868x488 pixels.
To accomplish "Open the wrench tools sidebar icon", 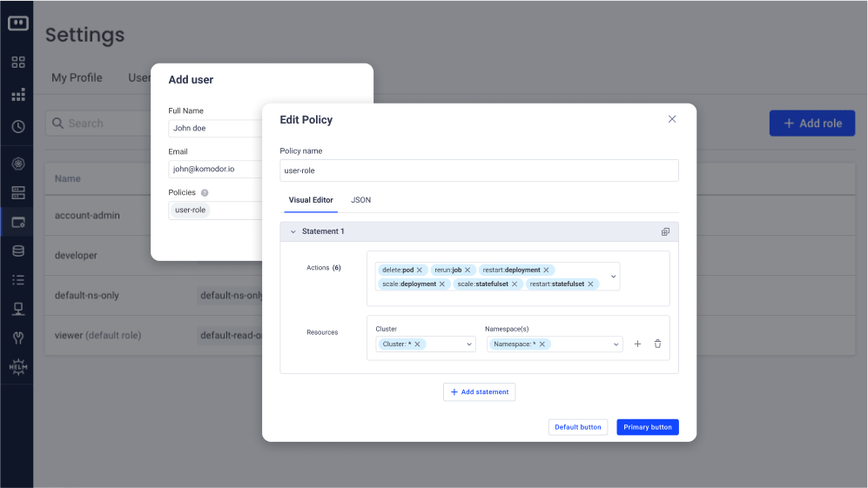I will [x=18, y=338].
